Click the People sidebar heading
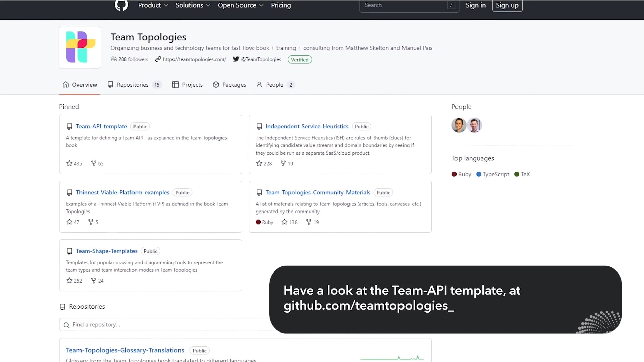 [461, 107]
